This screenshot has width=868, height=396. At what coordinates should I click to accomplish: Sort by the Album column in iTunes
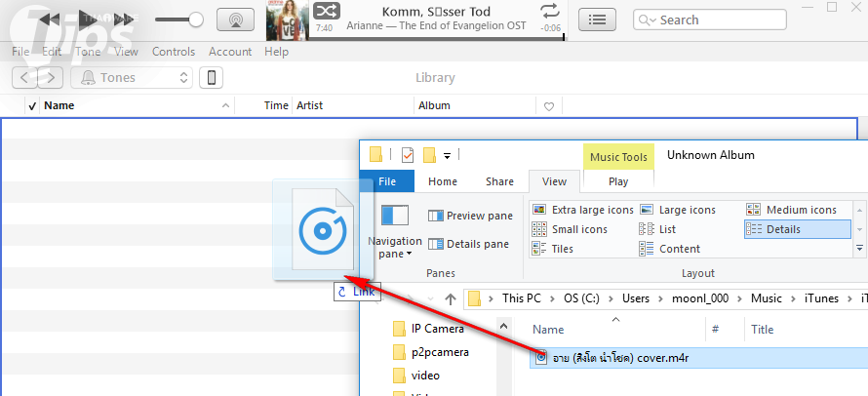(475, 105)
